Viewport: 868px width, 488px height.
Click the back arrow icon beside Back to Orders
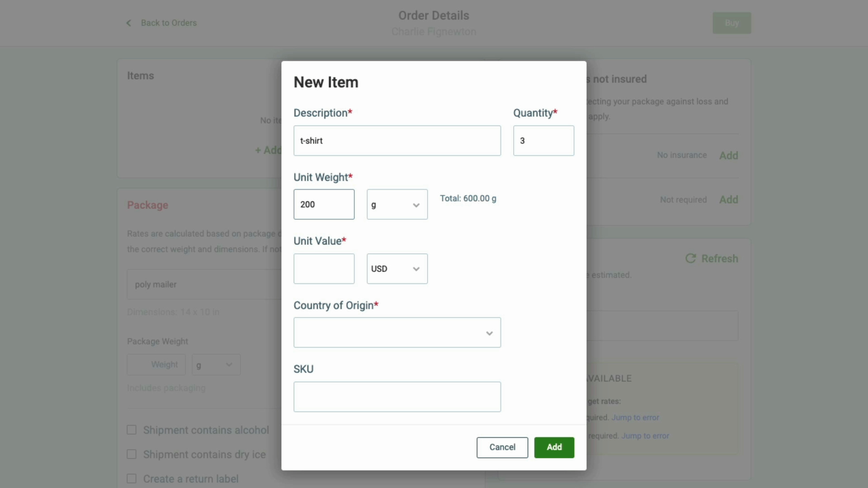pyautogui.click(x=128, y=23)
